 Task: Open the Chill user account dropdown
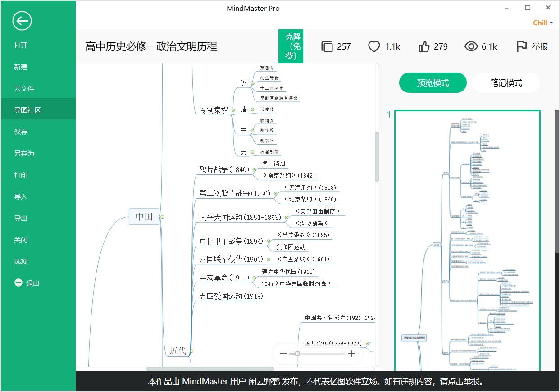click(x=543, y=23)
